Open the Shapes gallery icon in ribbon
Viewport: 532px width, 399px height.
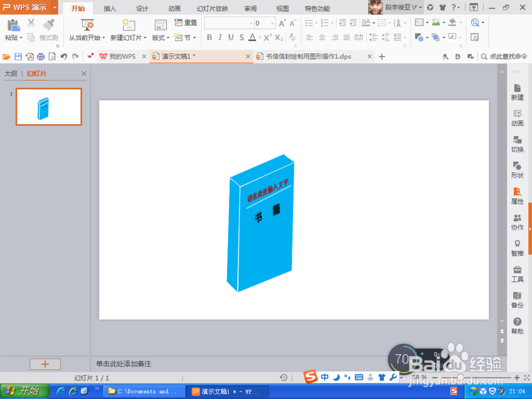(419, 37)
